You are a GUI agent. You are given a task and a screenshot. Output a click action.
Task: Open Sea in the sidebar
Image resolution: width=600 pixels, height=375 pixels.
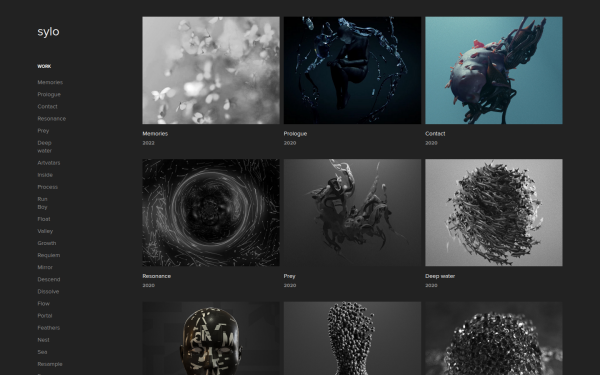[42, 352]
